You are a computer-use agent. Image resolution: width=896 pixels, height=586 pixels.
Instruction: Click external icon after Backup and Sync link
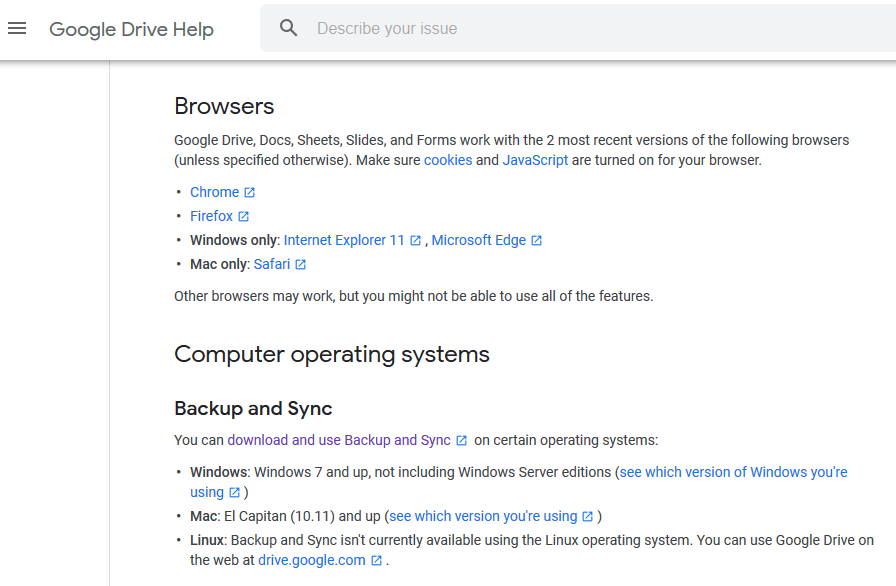(x=462, y=440)
